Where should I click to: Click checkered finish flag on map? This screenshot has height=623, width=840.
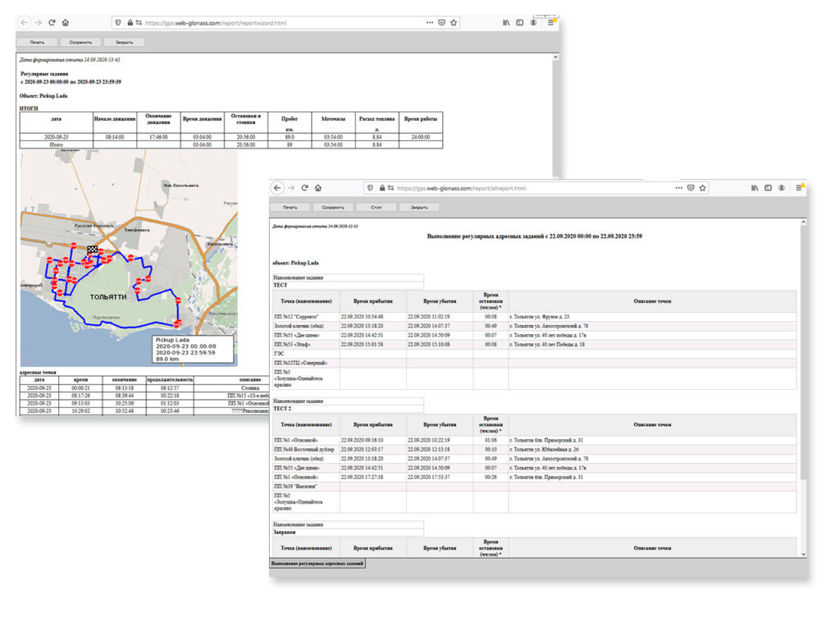coord(92,250)
